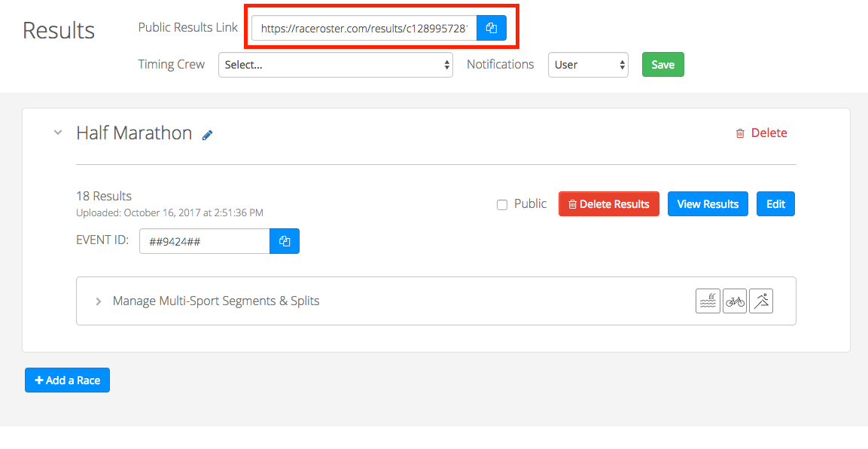Click the Public Results Link field

[x=364, y=28]
